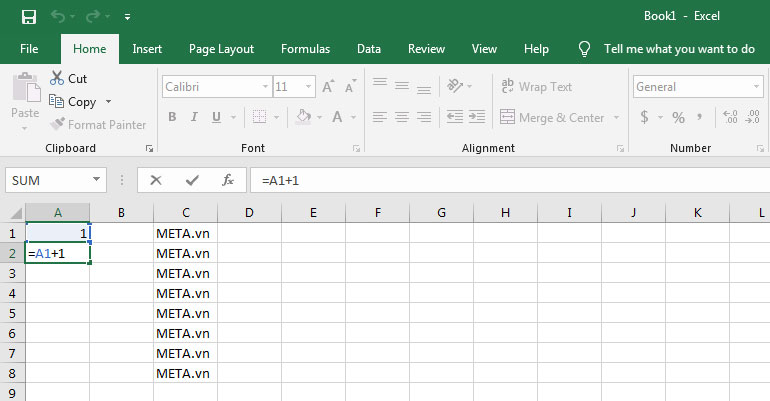The height and width of the screenshot is (401, 770).
Task: Open the General number format dropdown
Action: point(756,87)
